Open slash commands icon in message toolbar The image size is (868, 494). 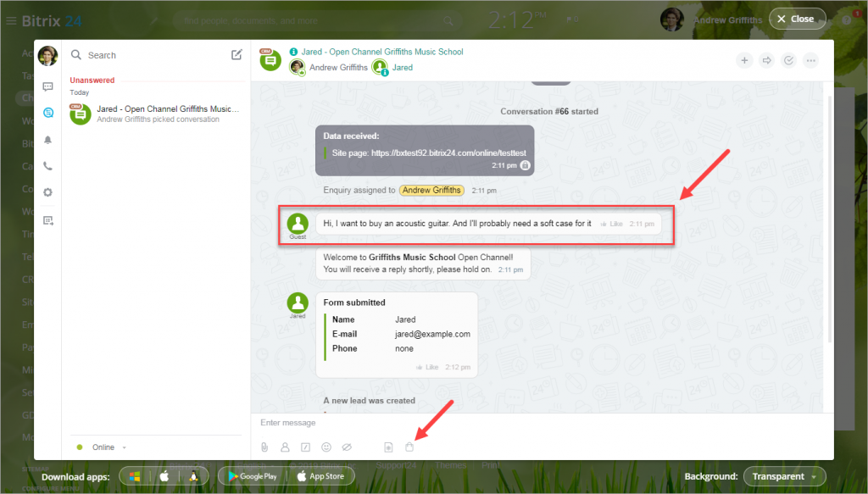point(305,447)
